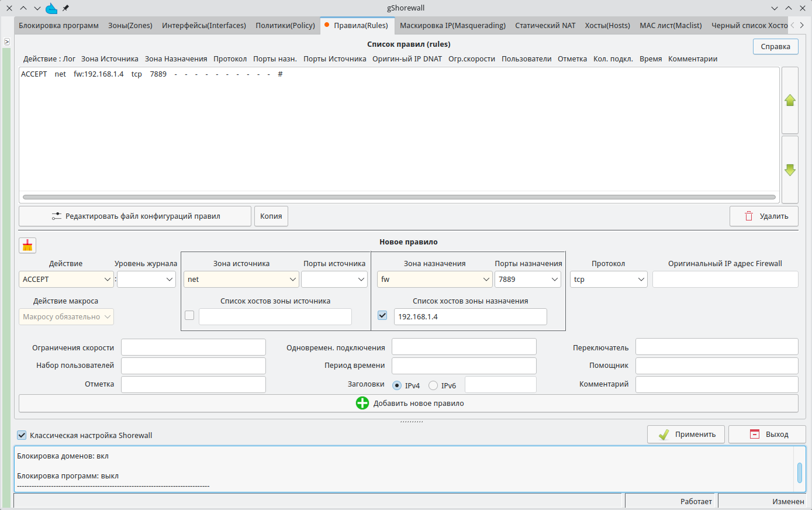Click the red trash Удалить button
Screen dimensions: 812x510
pyautogui.click(x=763, y=216)
